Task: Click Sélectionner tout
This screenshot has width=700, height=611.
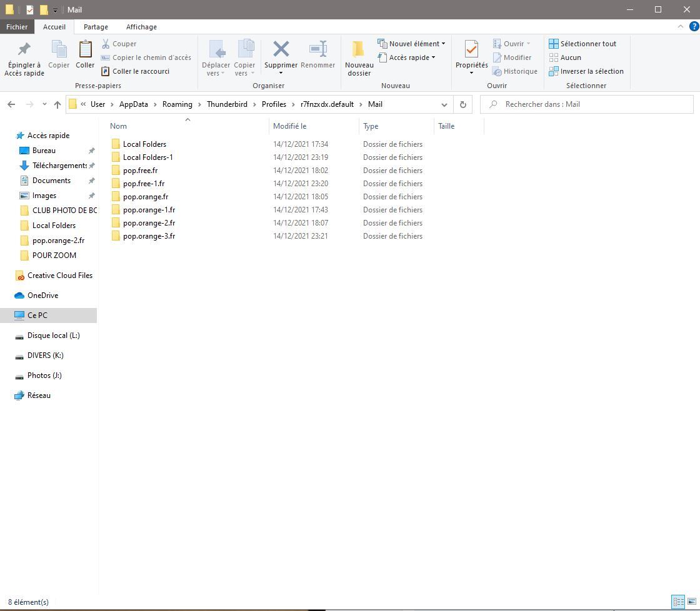Action: (582, 44)
